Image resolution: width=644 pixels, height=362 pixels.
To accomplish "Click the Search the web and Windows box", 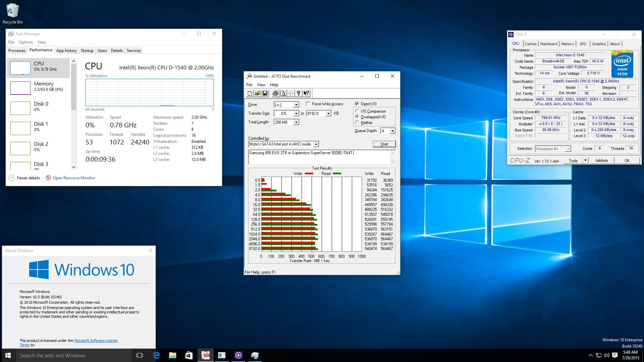I will pos(74,355).
